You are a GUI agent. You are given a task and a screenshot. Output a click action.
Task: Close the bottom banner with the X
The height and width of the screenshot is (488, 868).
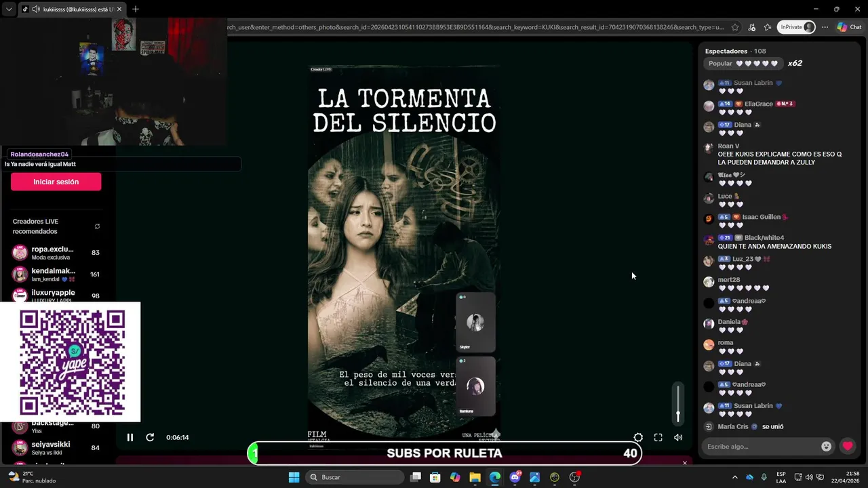(685, 463)
